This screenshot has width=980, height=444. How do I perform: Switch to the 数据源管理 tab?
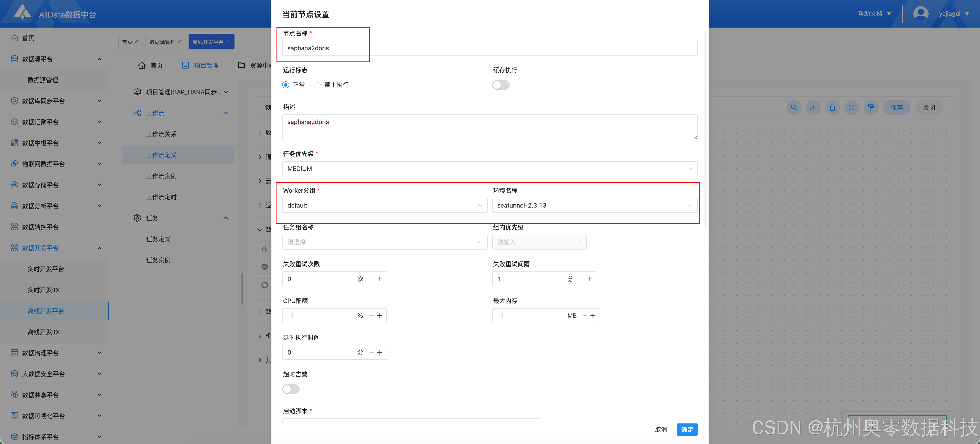click(162, 42)
